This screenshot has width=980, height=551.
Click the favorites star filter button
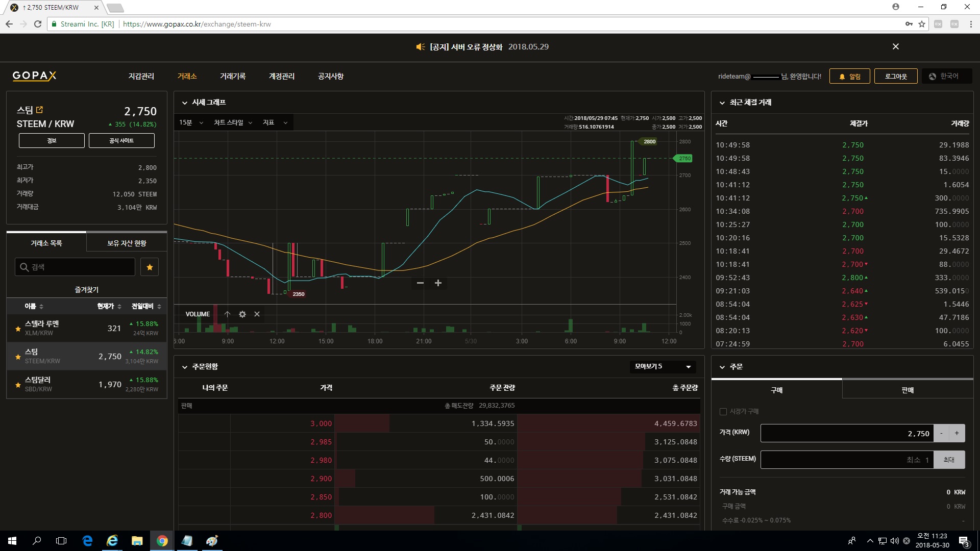(x=150, y=267)
